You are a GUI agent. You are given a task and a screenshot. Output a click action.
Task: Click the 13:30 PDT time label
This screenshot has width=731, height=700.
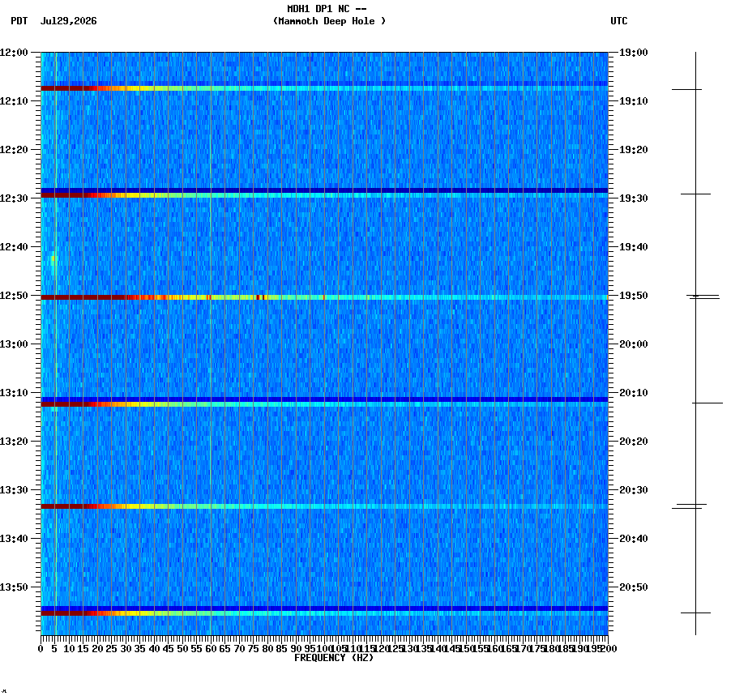(x=14, y=490)
